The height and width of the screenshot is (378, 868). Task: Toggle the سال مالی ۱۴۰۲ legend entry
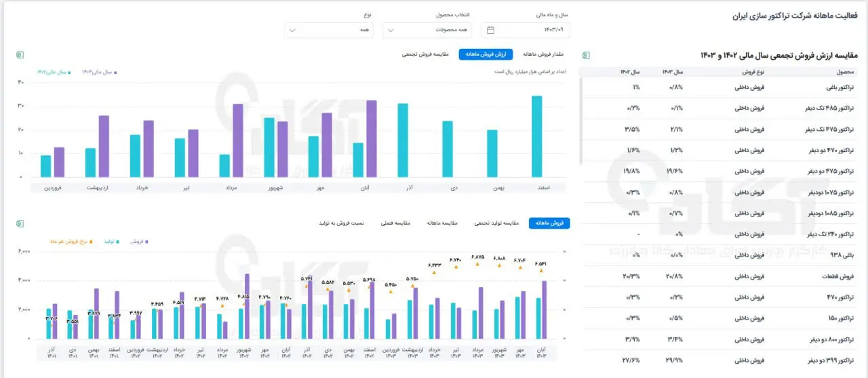pyautogui.click(x=54, y=71)
